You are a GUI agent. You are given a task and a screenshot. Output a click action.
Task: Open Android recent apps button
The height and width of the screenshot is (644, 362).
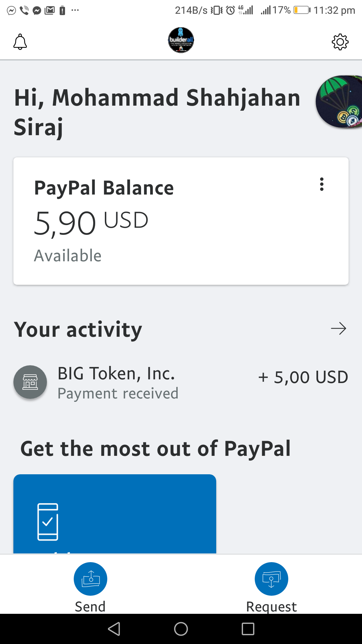(x=248, y=629)
